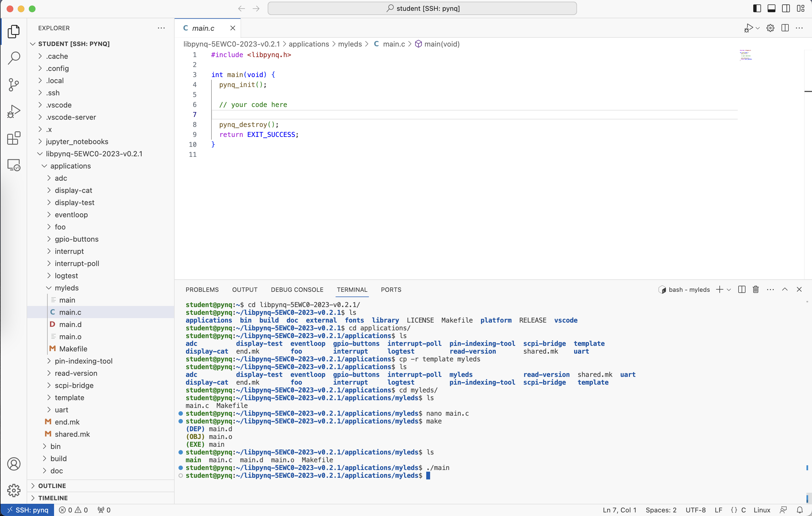Go forward with the navigation arrow
The width and height of the screenshot is (812, 516).
tap(256, 8)
